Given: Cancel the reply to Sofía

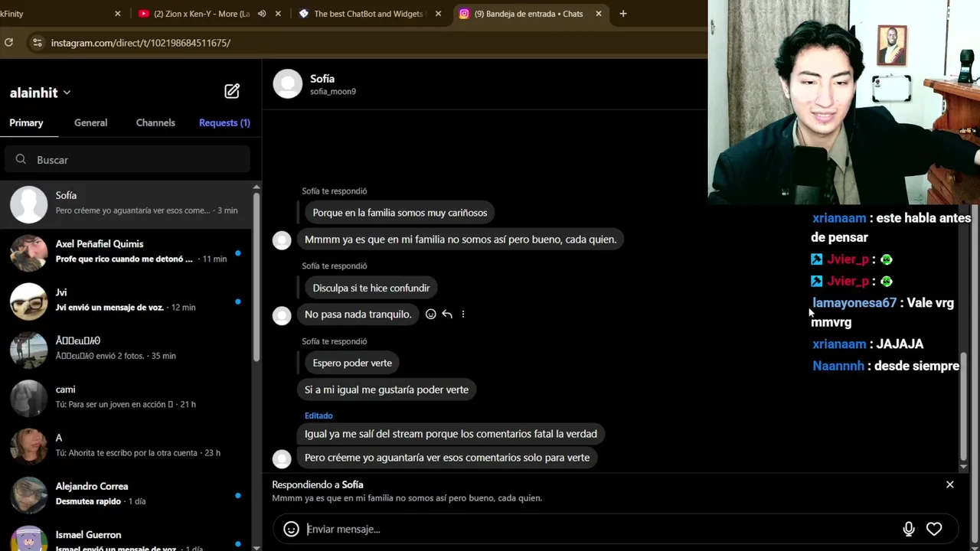Looking at the screenshot, I should [x=950, y=484].
